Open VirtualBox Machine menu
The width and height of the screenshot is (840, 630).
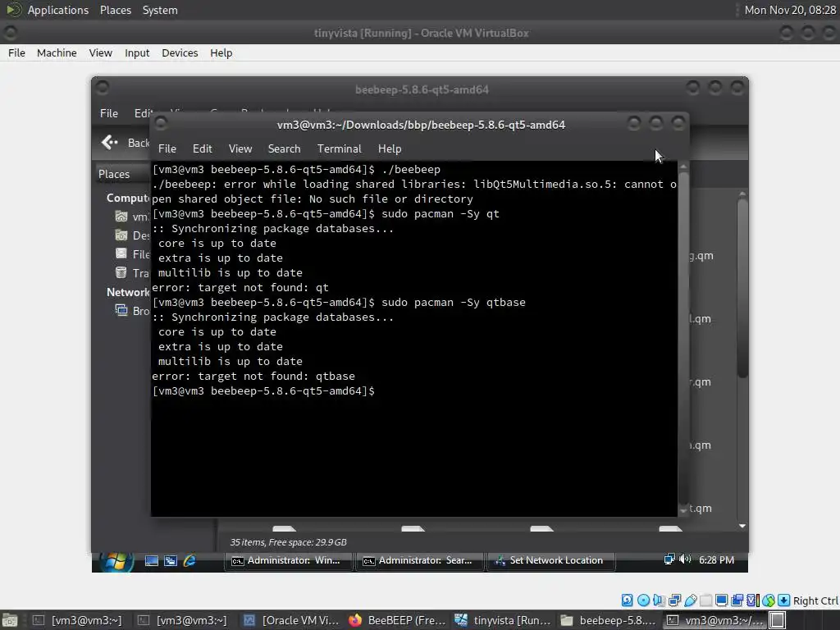(x=57, y=53)
